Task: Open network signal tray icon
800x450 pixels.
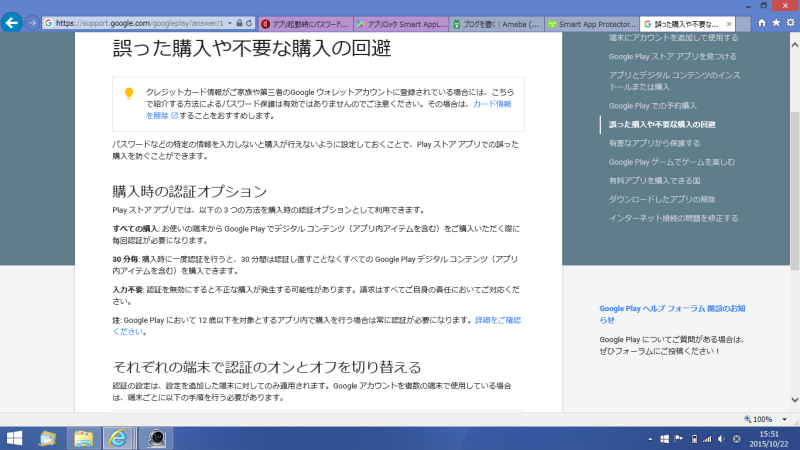Action: (707, 439)
